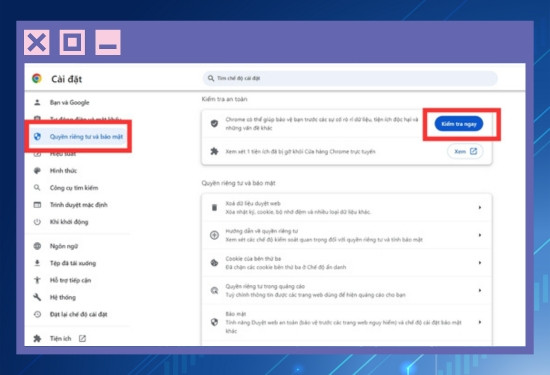This screenshot has height=375, width=550.
Task: Click the accessibility icon beside Hỗ trợ tiếp cận
Action: 37,280
